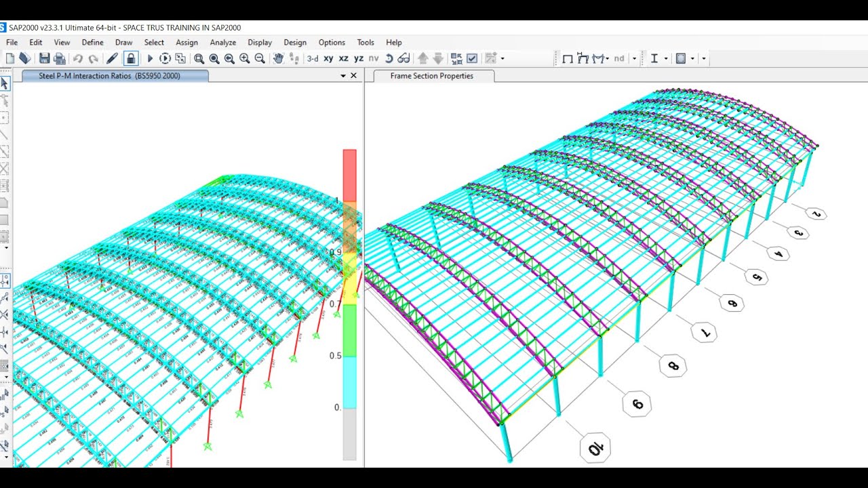Open the Assign menu
This screenshot has height=488, width=868.
point(187,42)
